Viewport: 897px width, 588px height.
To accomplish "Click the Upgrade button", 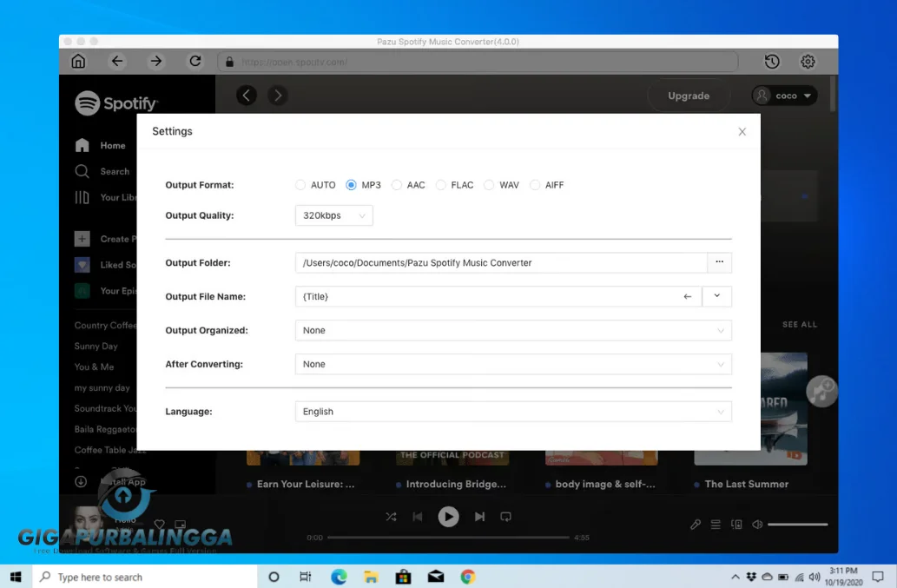I will (x=688, y=96).
